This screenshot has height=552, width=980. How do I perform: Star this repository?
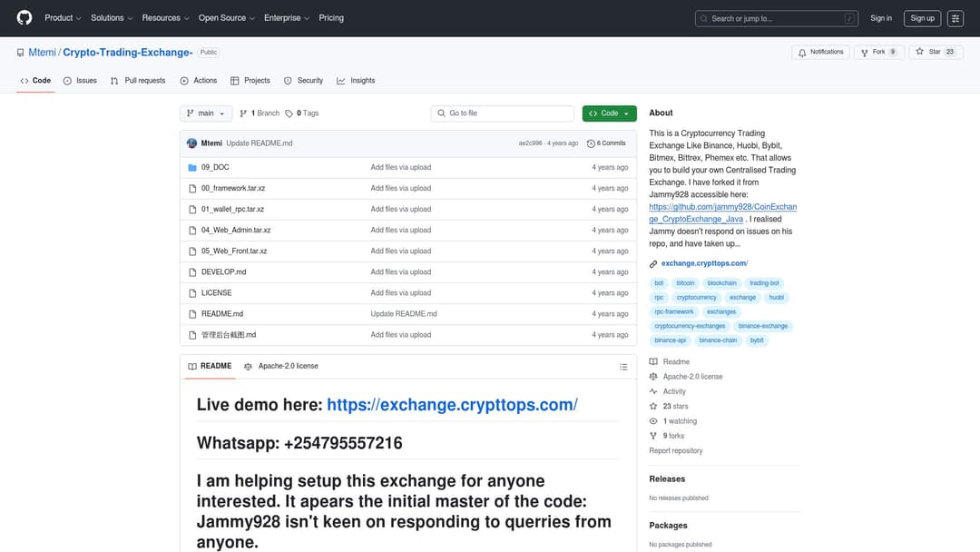point(936,52)
